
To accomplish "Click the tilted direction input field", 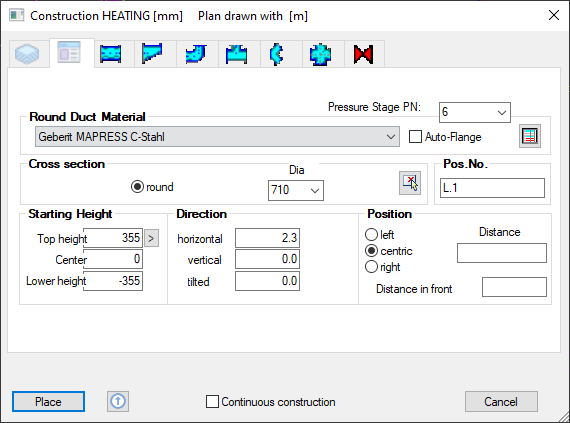I will click(x=268, y=281).
